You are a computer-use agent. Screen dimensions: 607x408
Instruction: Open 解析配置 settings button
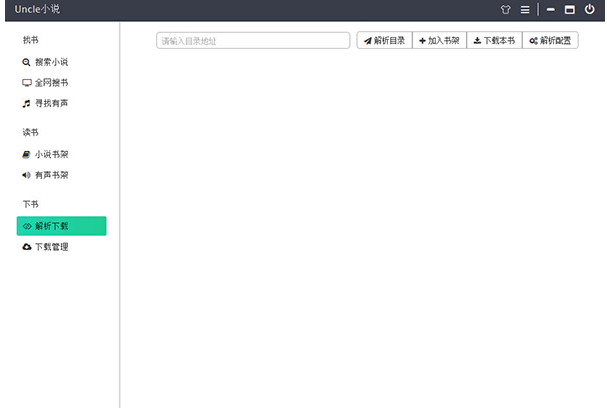click(x=550, y=40)
